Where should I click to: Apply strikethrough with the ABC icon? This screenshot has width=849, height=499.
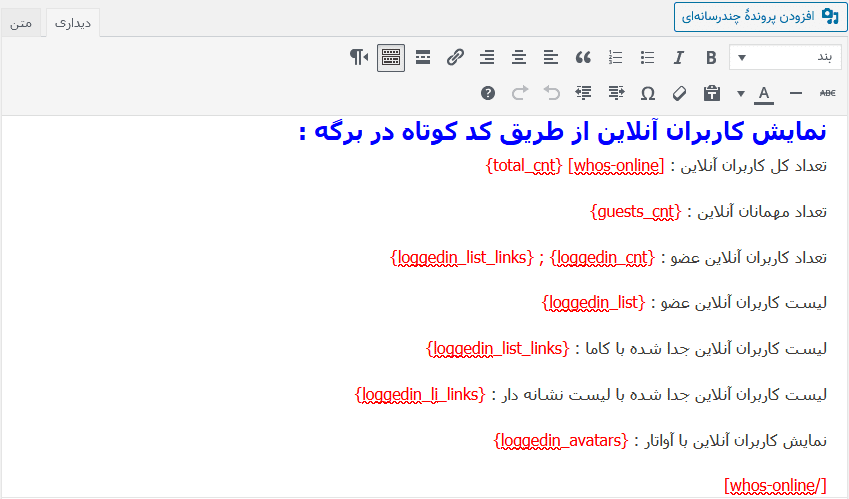coord(827,93)
